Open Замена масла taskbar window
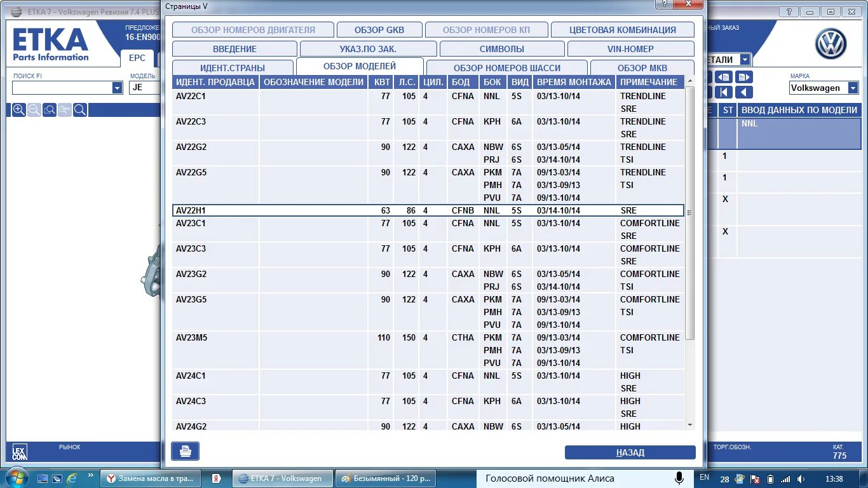Image resolution: width=868 pixels, height=488 pixels. tap(151, 478)
